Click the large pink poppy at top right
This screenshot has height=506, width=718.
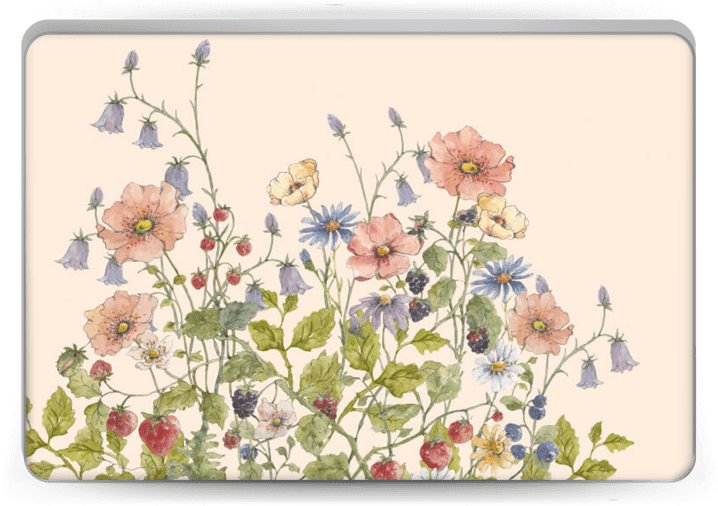[x=468, y=163]
